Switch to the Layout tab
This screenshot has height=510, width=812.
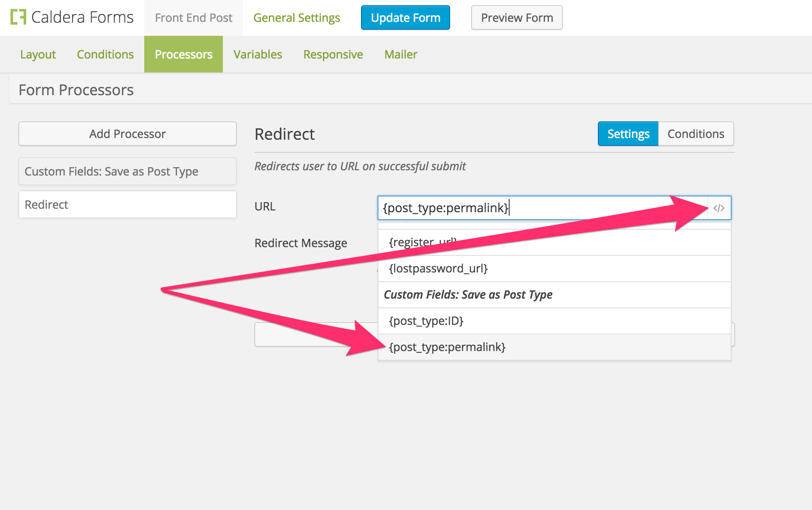(x=38, y=54)
